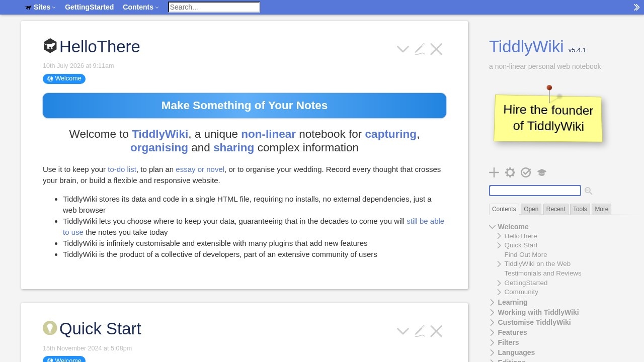The width and height of the screenshot is (644, 362).
Task: Close the Quick Start tiddler
Action: point(436,331)
